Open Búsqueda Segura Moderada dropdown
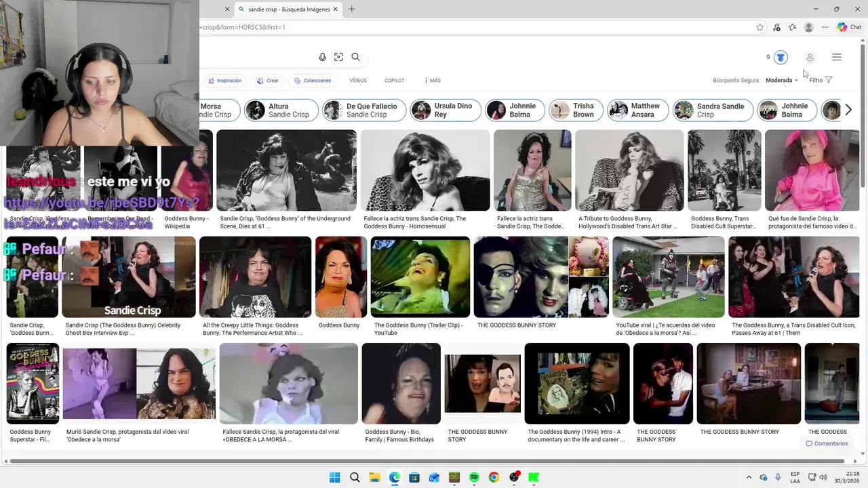This screenshot has height=488, width=868. point(782,80)
